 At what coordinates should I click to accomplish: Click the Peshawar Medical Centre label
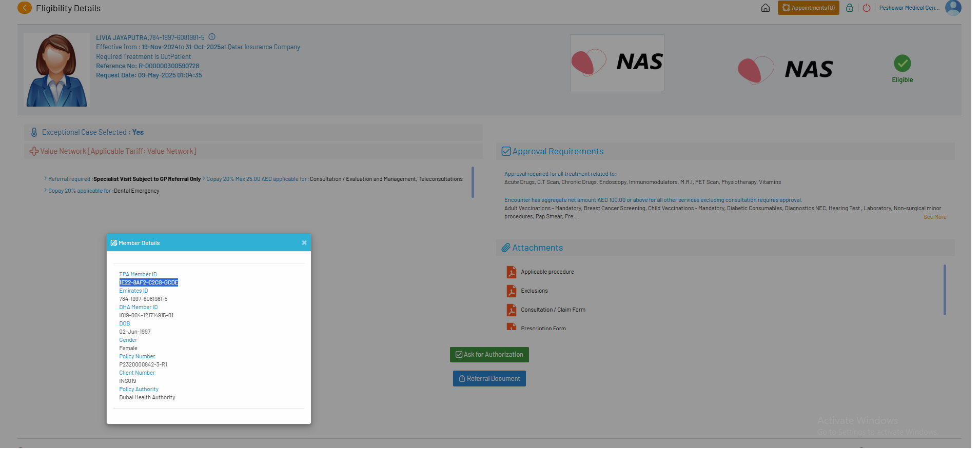point(910,8)
